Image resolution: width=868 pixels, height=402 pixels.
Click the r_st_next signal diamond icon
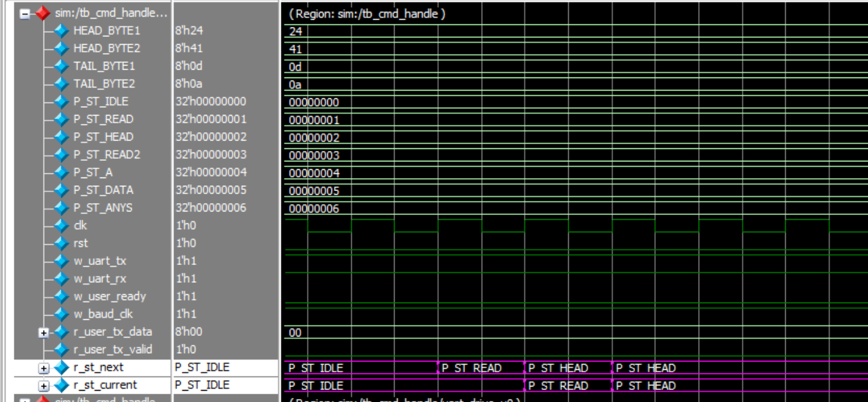coord(61,367)
